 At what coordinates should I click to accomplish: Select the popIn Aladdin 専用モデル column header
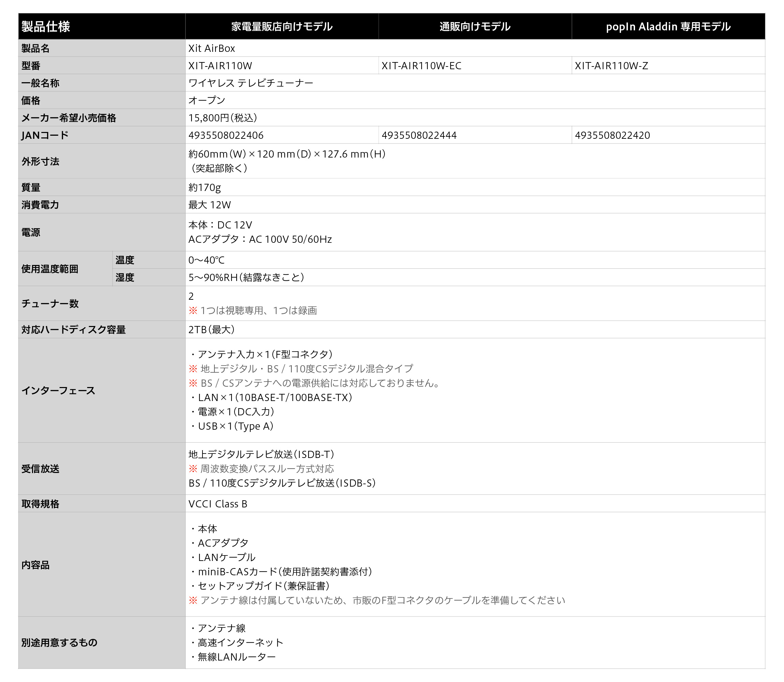tap(668, 26)
